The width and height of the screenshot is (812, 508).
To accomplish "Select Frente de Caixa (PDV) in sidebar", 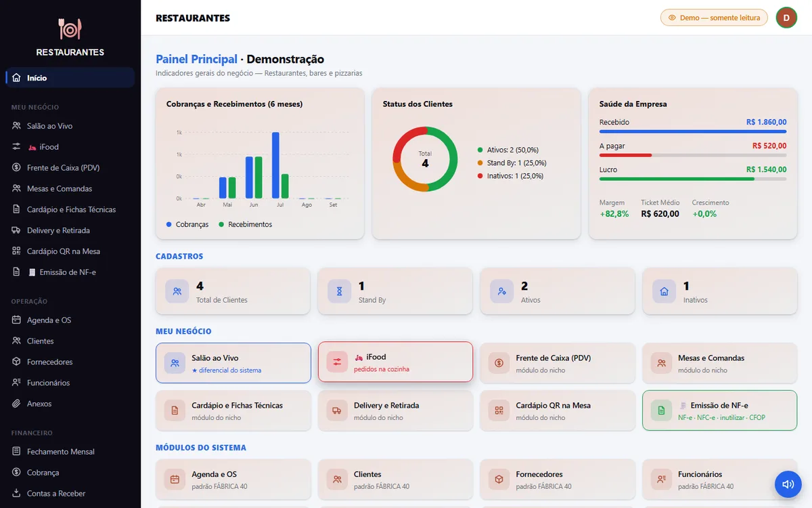I will click(x=70, y=168).
